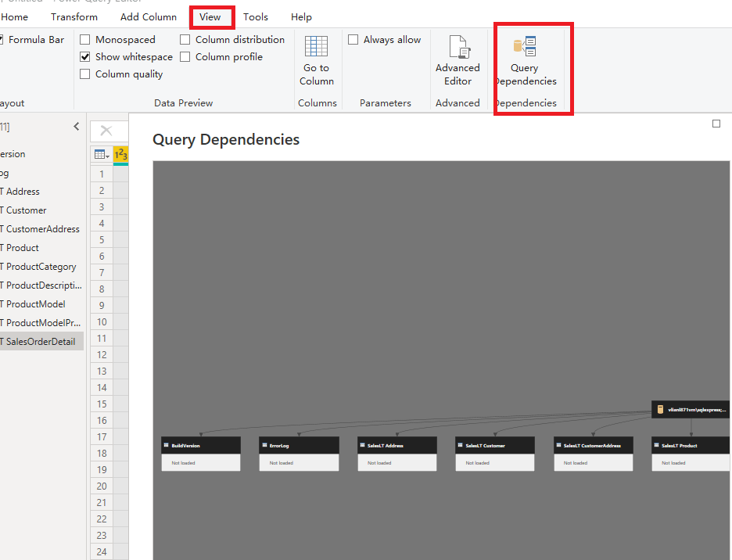
Task: Click the database icon on source node
Action: tap(660, 410)
